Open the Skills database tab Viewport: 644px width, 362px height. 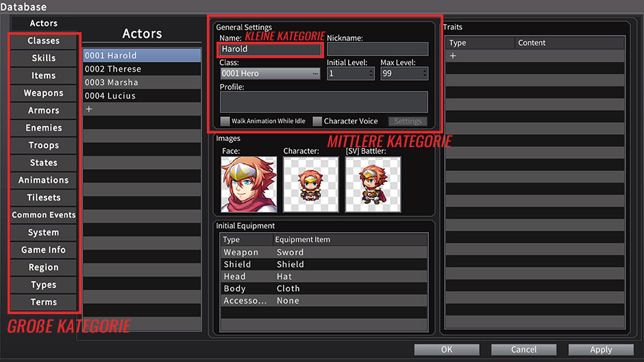(x=44, y=58)
